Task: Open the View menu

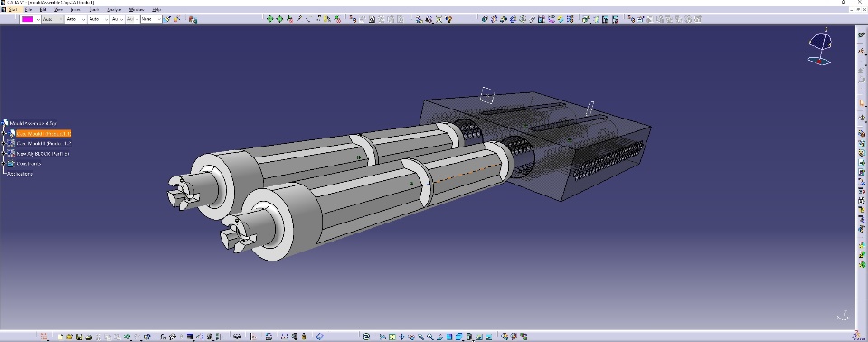Action: point(59,9)
